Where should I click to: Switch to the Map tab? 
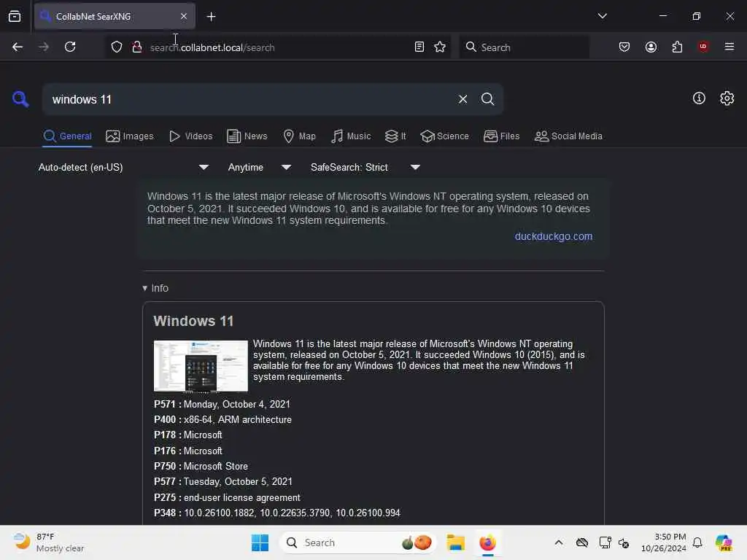coord(299,136)
